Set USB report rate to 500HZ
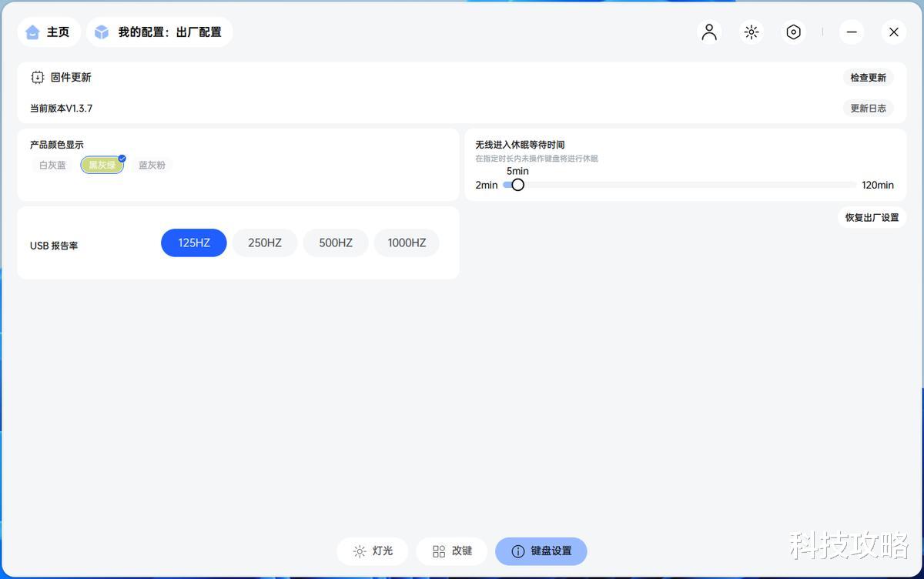The height and width of the screenshot is (579, 924). pyautogui.click(x=336, y=243)
